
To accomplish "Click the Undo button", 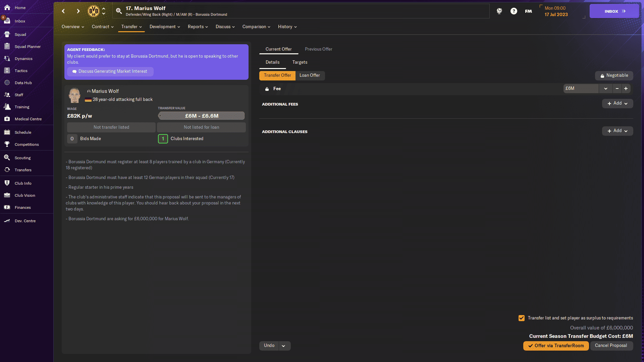I will [x=269, y=346].
